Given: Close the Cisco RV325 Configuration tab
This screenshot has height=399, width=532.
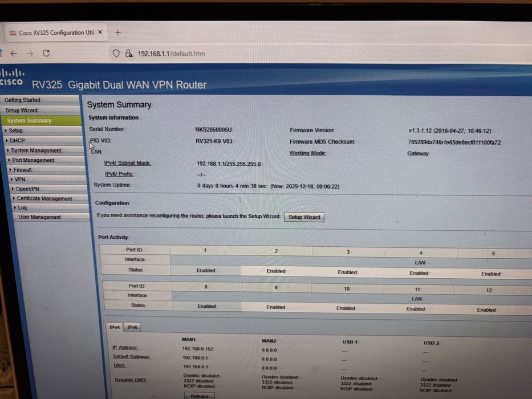Looking at the screenshot, I should click(x=100, y=32).
